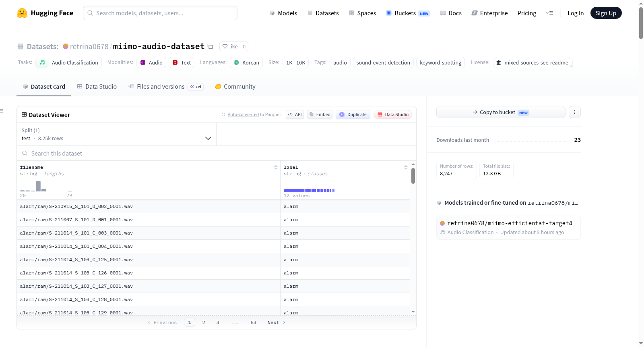
Task: Click the retrina0678 user avatar
Action: 66,46
